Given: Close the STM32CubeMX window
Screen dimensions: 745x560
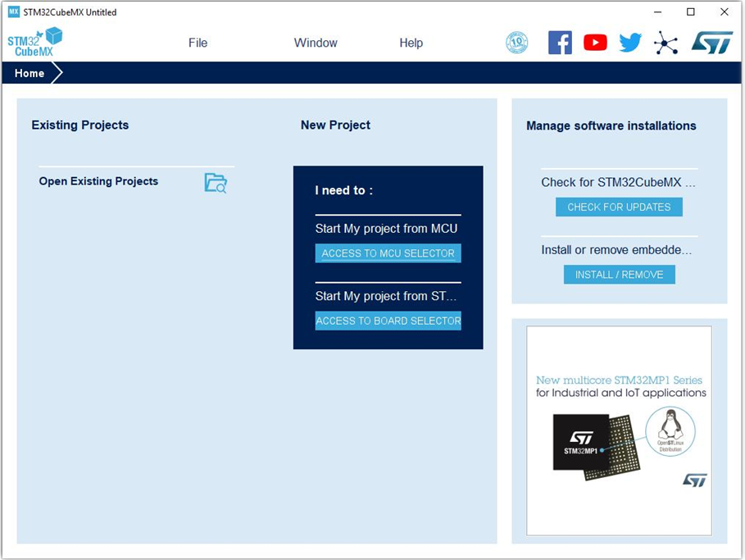Looking at the screenshot, I should pos(724,11).
